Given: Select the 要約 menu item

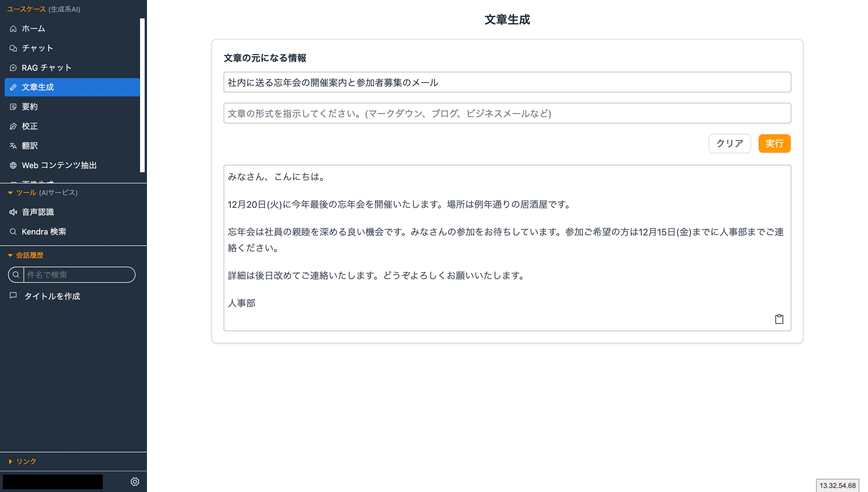Looking at the screenshot, I should point(72,107).
